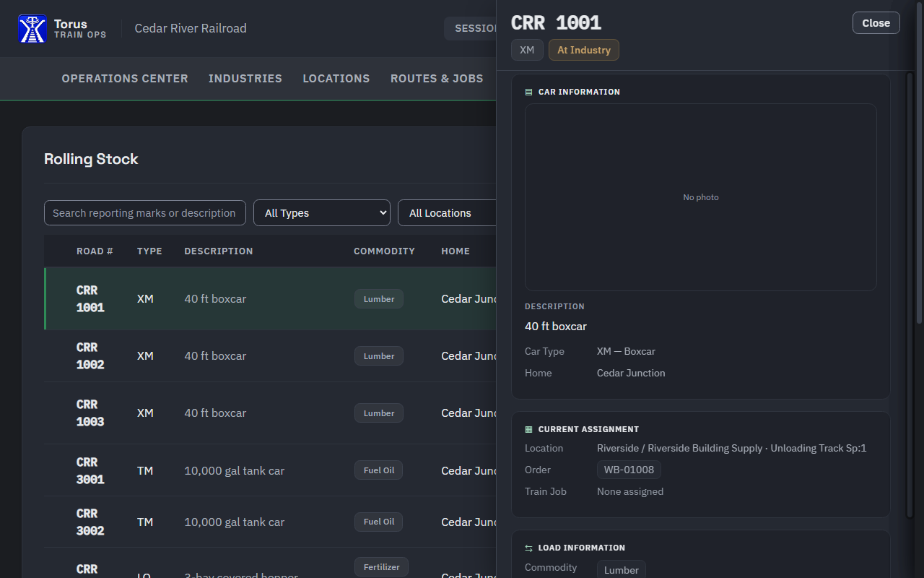Click Cedar Junction home value in panel
924x578 pixels.
tap(631, 373)
